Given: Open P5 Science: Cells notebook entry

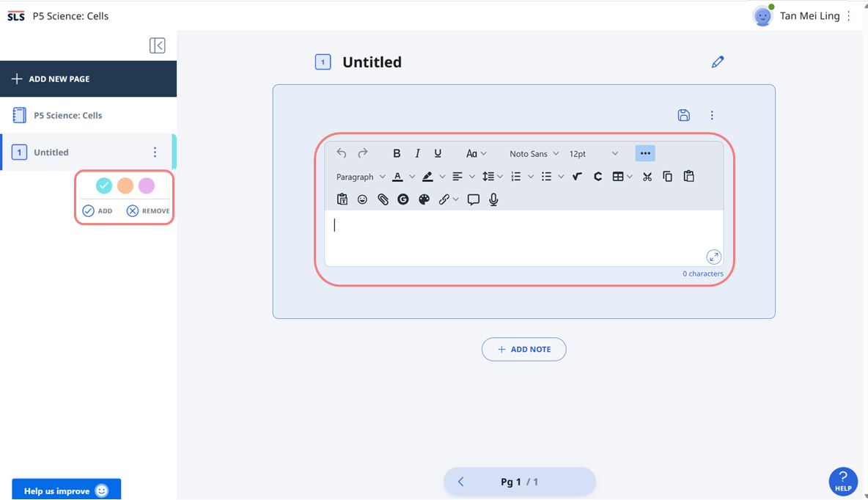Looking at the screenshot, I should point(67,115).
